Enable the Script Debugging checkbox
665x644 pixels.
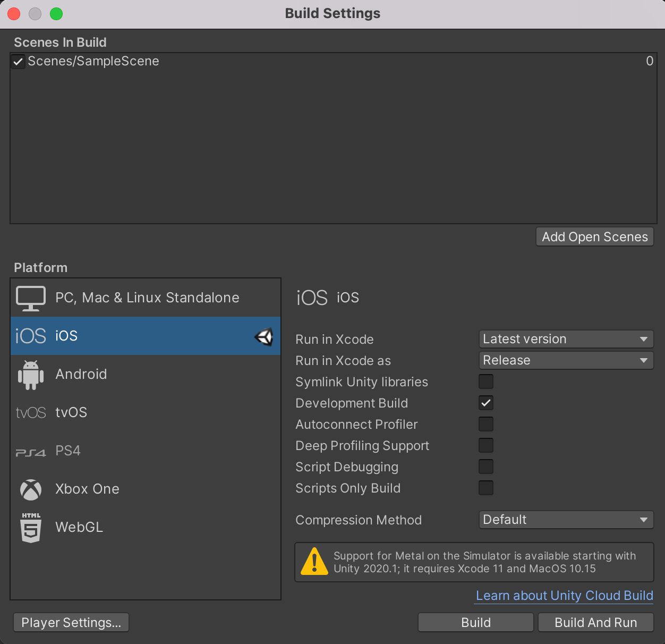[x=486, y=467]
